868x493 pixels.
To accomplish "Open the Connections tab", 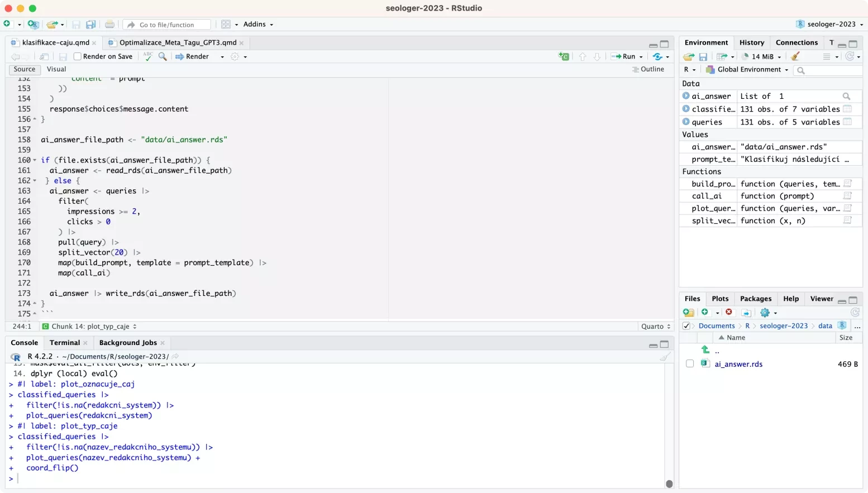I will point(797,42).
